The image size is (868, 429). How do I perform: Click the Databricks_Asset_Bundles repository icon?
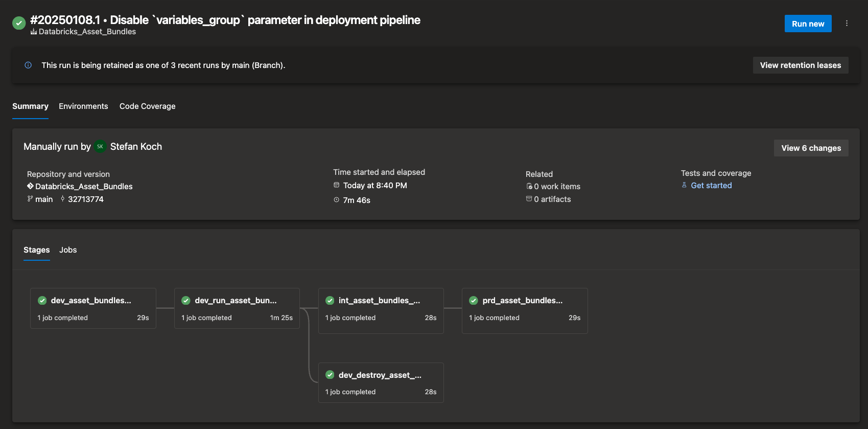30,186
